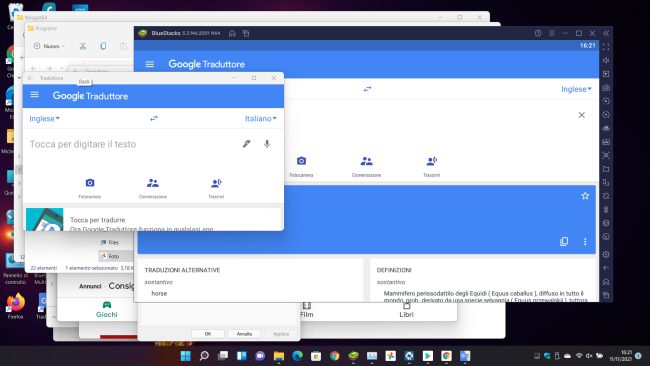The image size is (650, 366).
Task: Select Film tab in Play Store window
Action: [306, 310]
